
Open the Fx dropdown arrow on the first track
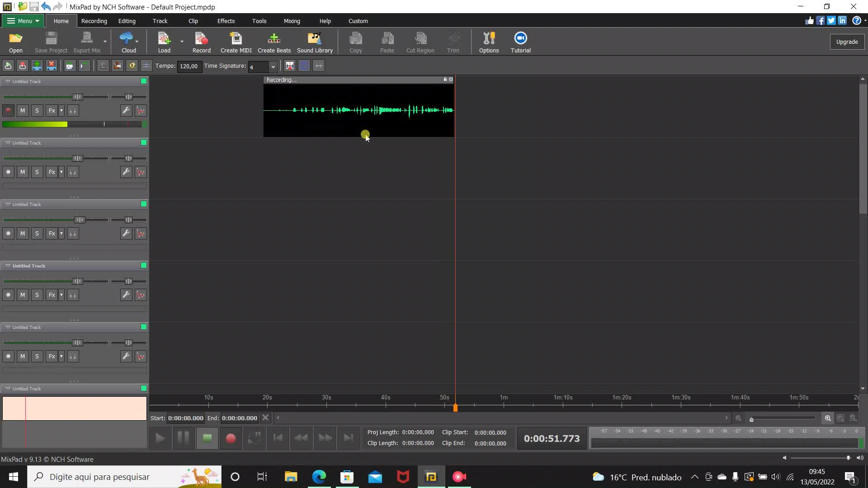point(61,110)
